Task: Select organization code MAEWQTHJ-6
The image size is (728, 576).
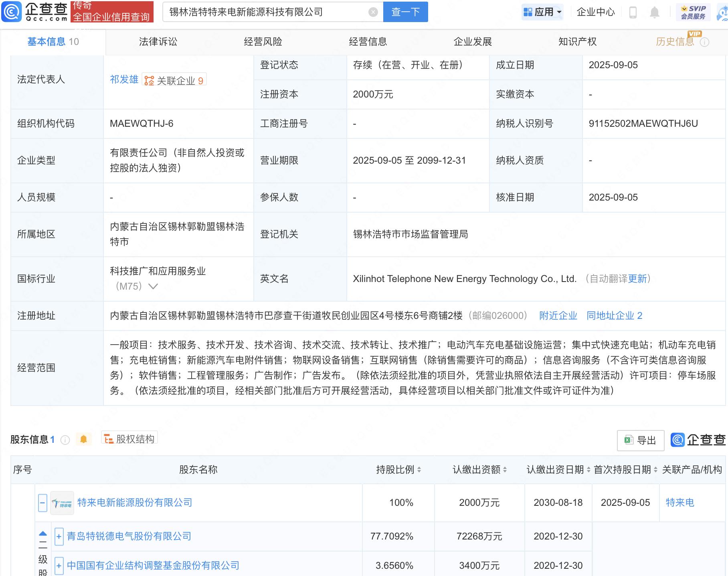Action: pyautogui.click(x=142, y=124)
